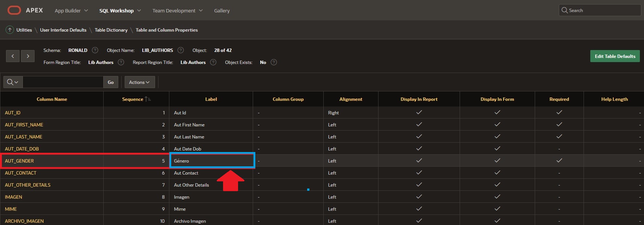Screen dimensions: 644x225
Task: Expand the SQL Workshop dropdown
Action: [x=120, y=11]
